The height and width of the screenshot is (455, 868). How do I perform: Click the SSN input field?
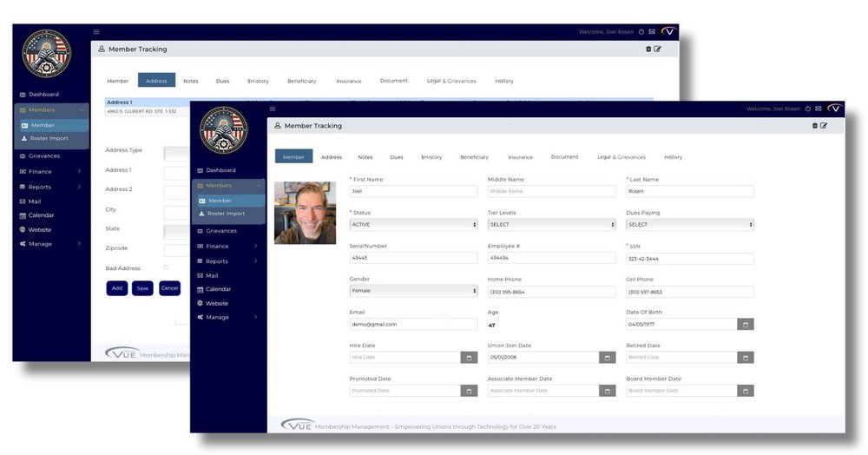point(690,259)
